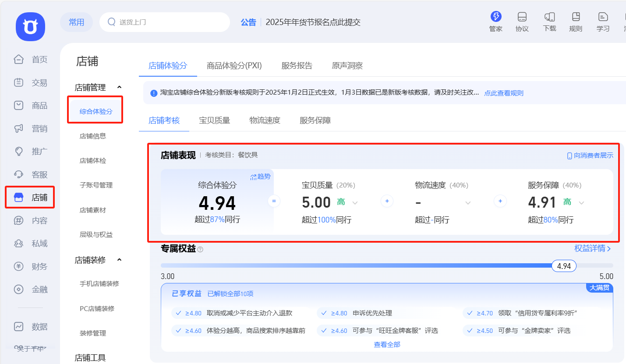
Task: Open 财务 in left sidebar
Action: pos(31,267)
